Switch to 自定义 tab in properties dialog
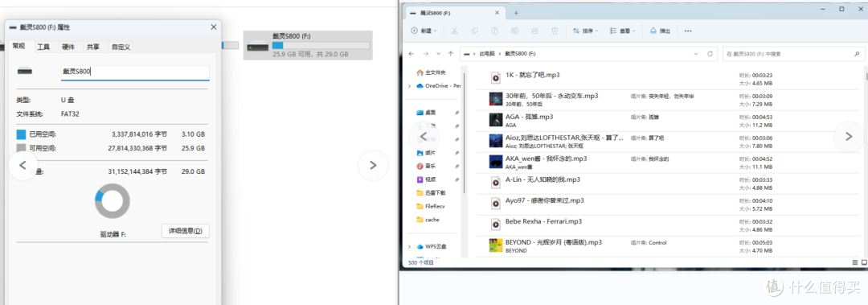Screen dimensions: 868x305 [121, 47]
